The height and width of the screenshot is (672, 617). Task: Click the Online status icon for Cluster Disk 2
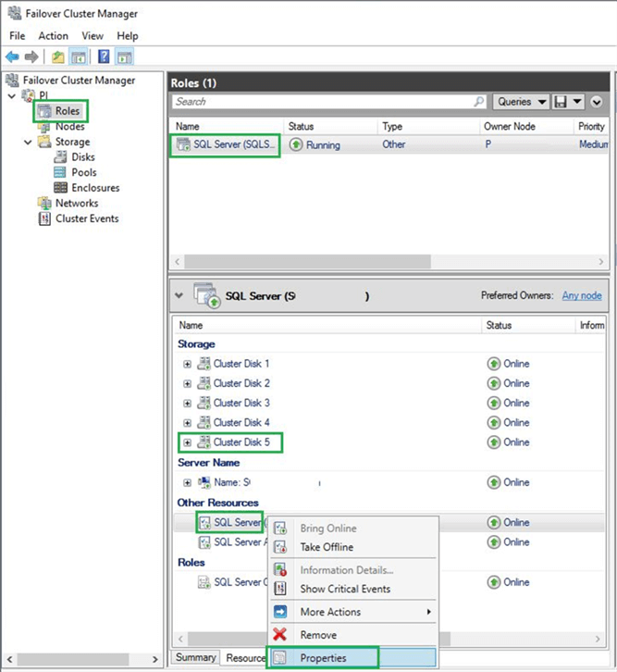coord(494,383)
